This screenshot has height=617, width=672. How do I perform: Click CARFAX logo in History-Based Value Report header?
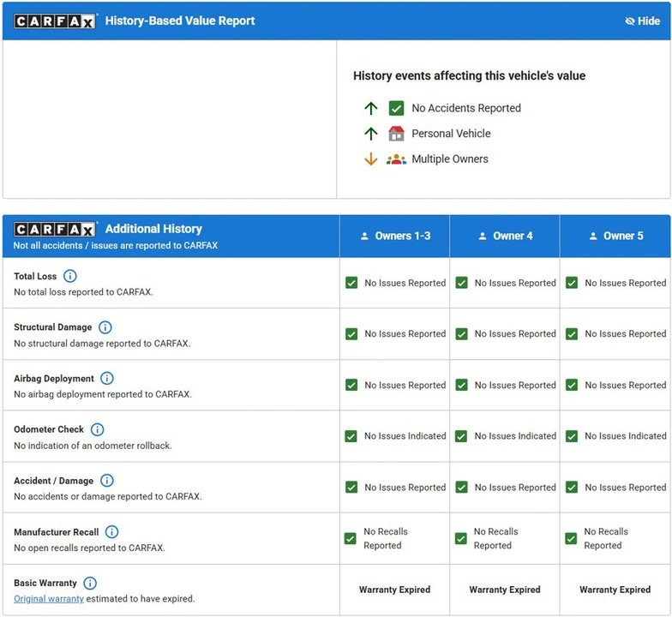coord(55,21)
